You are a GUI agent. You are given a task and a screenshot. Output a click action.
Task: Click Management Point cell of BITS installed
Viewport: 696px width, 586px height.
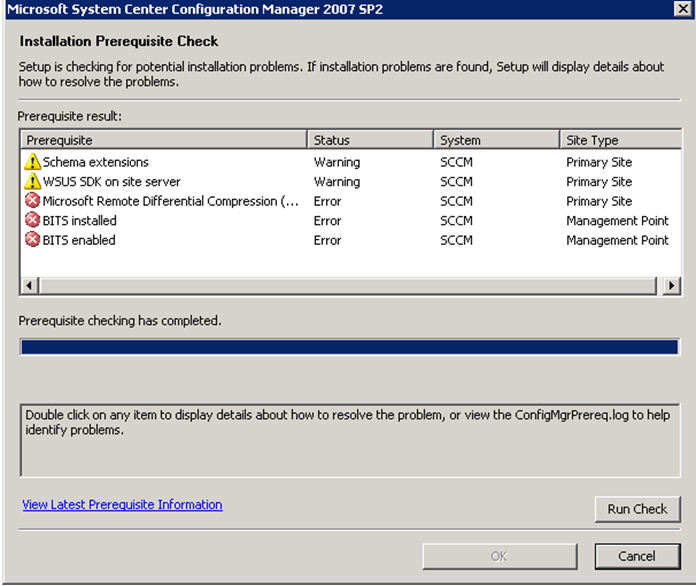(617, 221)
